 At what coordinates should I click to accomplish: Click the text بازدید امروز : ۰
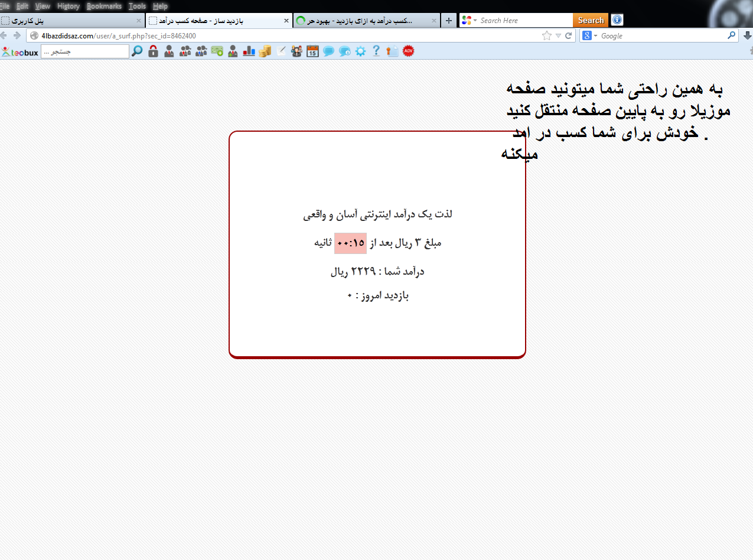point(378,295)
